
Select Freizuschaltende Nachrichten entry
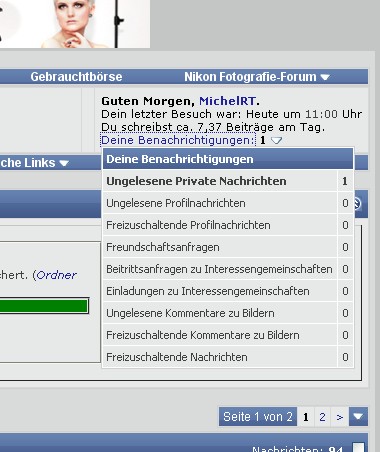[x=177, y=357]
